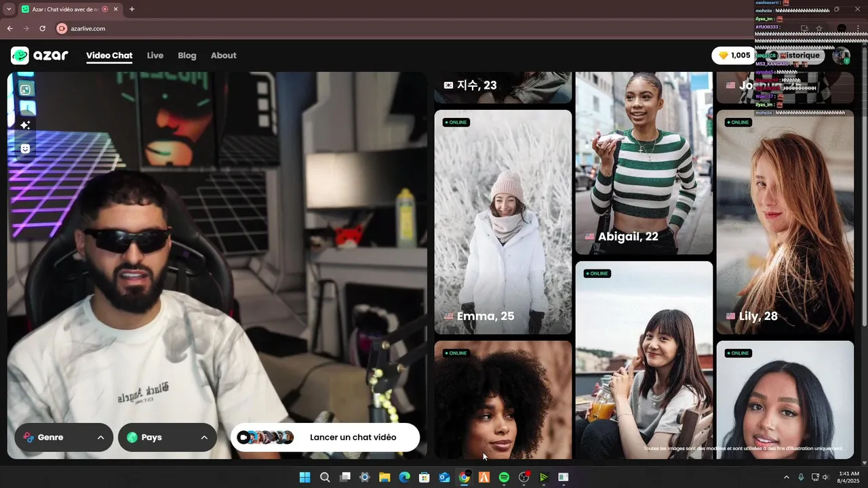
Task: Open the 지수, 23 profile card
Action: pyautogui.click(x=503, y=87)
